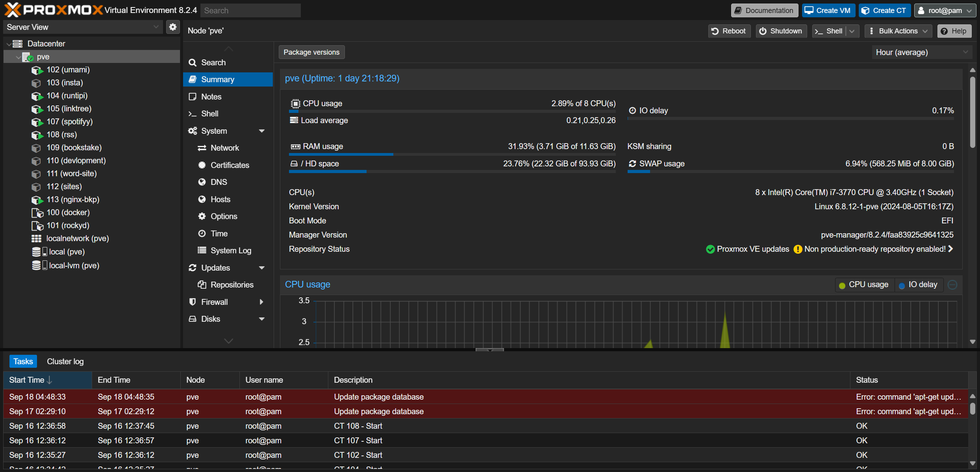The image size is (980, 472).
Task: Open the node Shell menu item
Action: [228, 114]
